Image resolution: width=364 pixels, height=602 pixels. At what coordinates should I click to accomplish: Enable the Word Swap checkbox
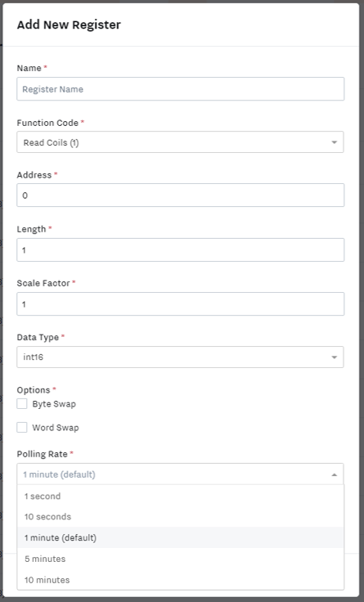(22, 427)
